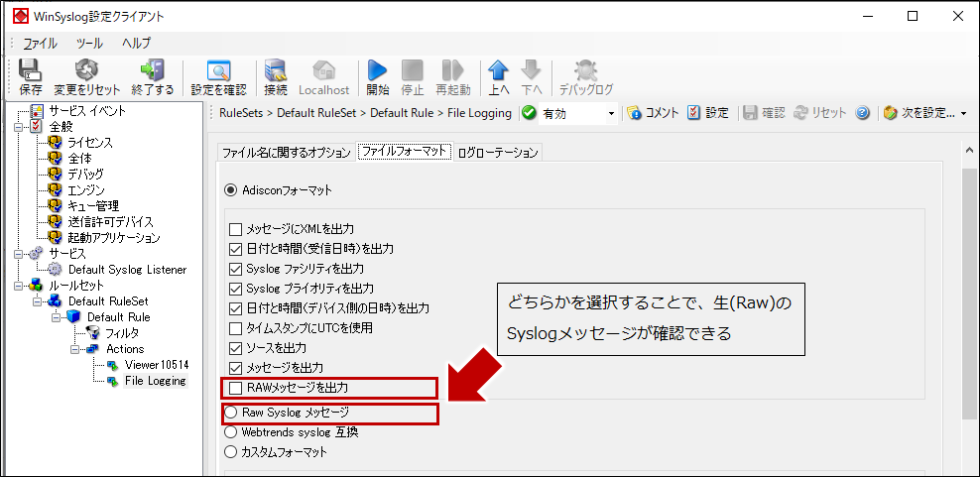Click the Localhost toolbar icon

323,70
